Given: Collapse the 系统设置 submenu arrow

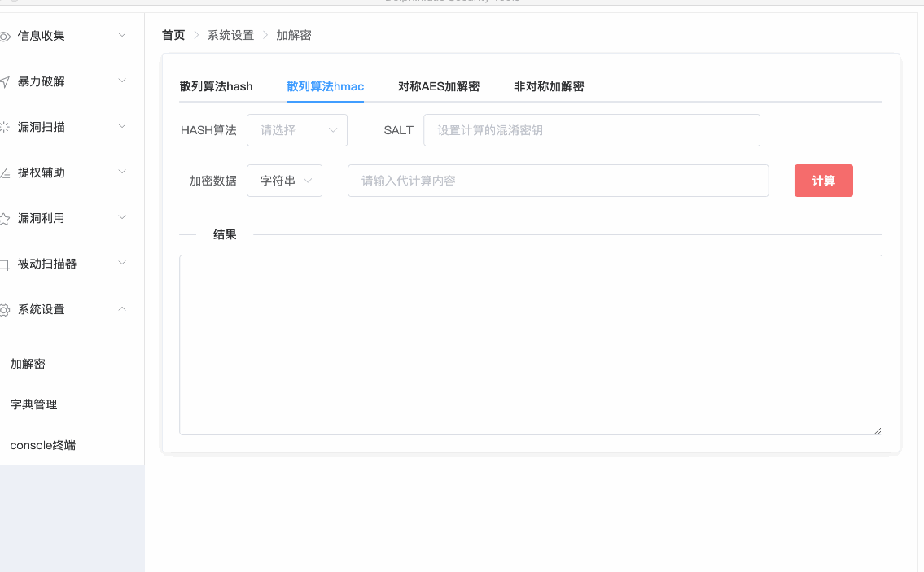Looking at the screenshot, I should tap(122, 308).
